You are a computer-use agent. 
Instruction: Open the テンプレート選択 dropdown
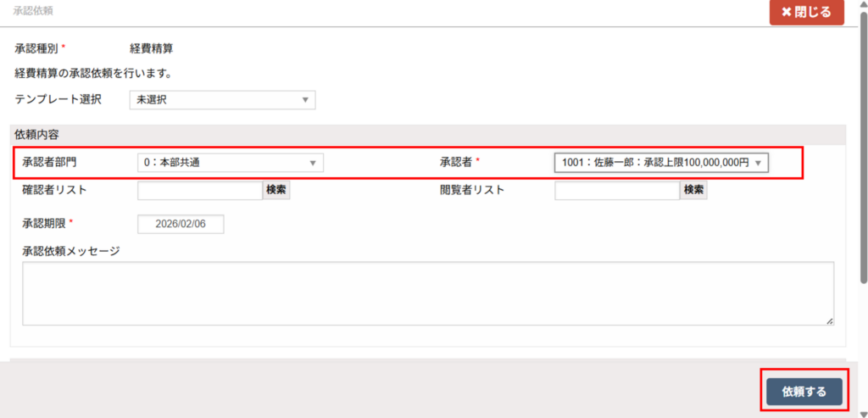pyautogui.click(x=222, y=100)
